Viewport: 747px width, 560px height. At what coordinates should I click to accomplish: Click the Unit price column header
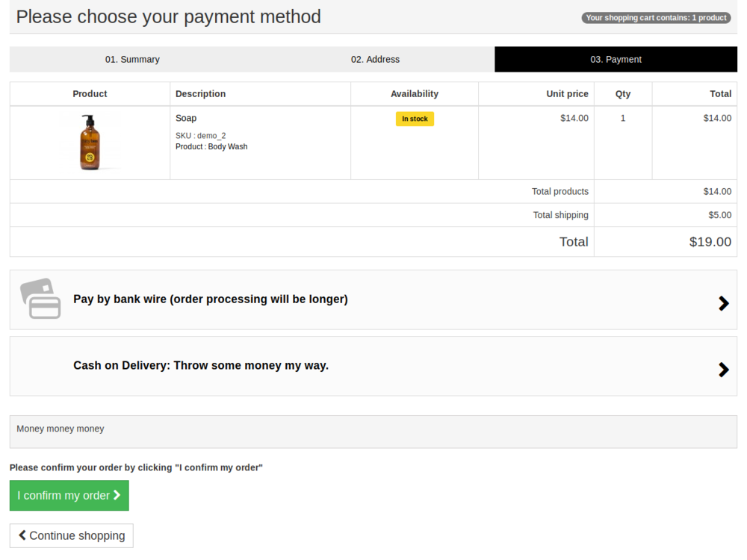(x=567, y=94)
